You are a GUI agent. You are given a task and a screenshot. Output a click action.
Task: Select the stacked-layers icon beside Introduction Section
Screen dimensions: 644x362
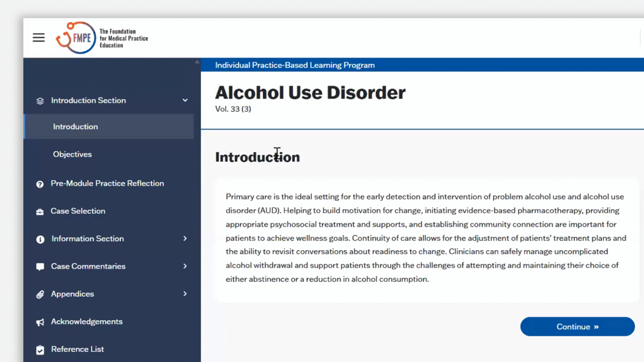pos(40,101)
